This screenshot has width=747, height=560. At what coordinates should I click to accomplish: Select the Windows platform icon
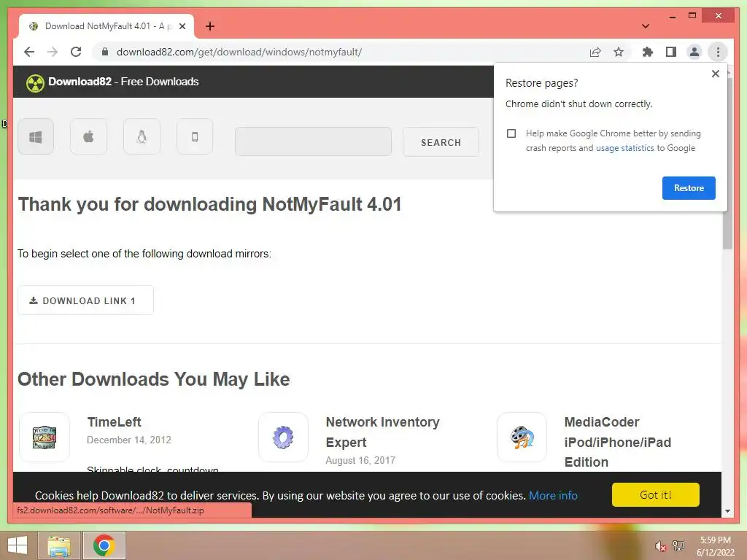pos(36,136)
